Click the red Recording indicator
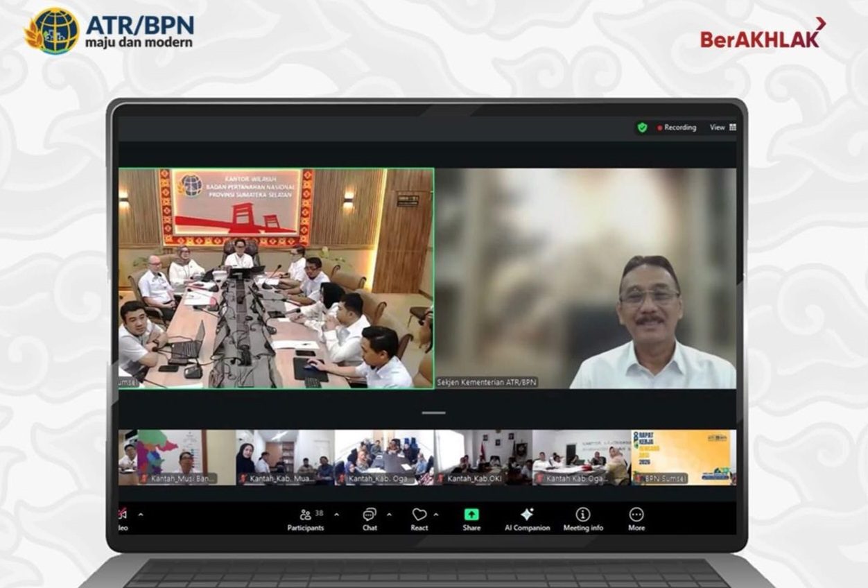This screenshot has height=588, width=868. [x=677, y=128]
